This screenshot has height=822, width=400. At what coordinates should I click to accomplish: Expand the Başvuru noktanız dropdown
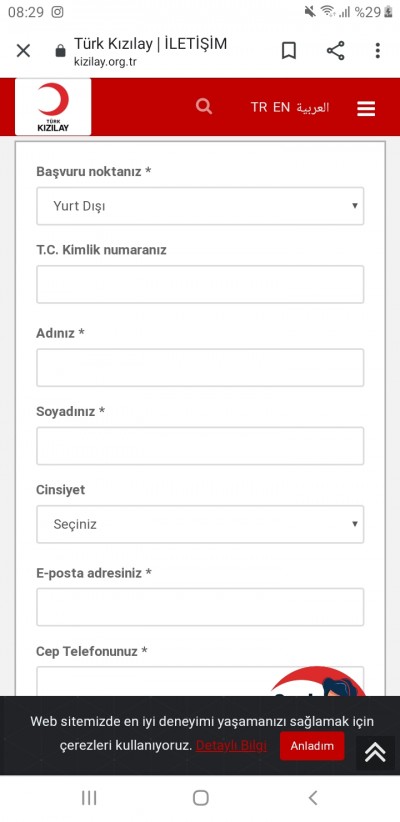point(200,206)
